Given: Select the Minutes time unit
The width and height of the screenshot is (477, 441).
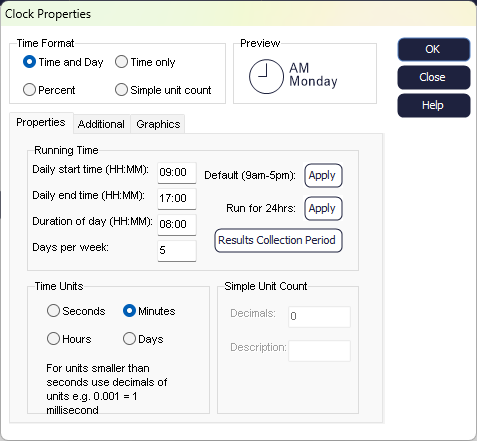Looking at the screenshot, I should pyautogui.click(x=129, y=311).
